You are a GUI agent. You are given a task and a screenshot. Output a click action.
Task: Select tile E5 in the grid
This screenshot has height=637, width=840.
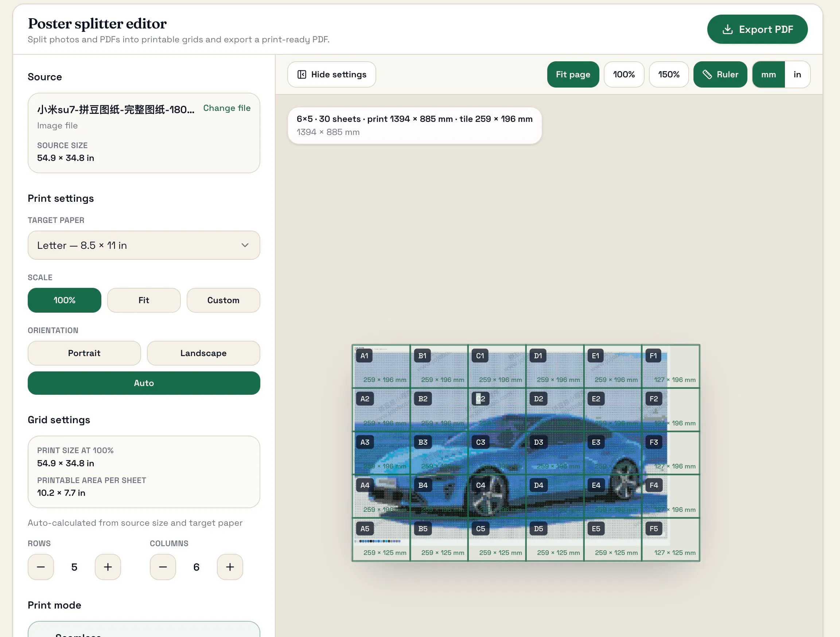(x=613, y=539)
